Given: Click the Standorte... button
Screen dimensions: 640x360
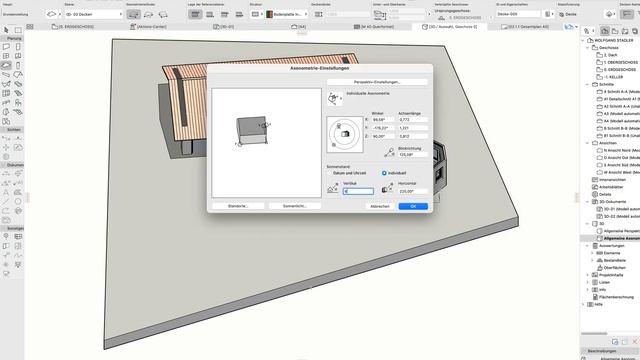Looking at the screenshot, I should pyautogui.click(x=238, y=206).
